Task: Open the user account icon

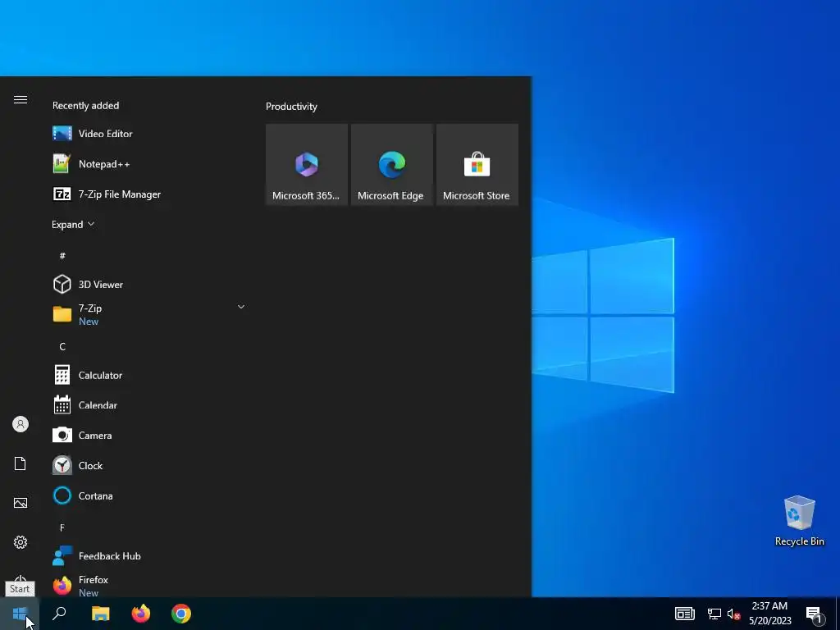Action: [x=21, y=424]
